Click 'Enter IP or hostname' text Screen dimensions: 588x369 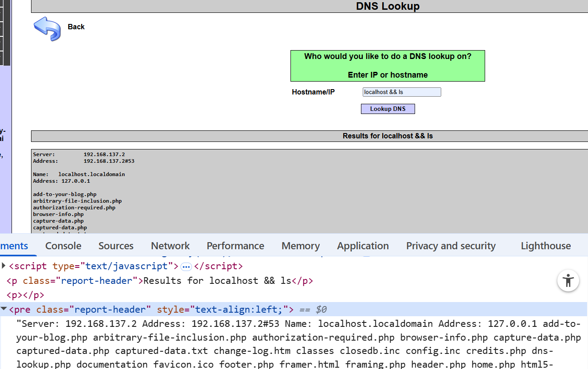[388, 75]
